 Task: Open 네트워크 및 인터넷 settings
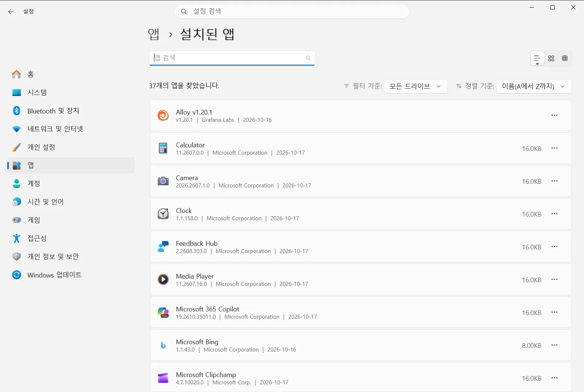click(71, 129)
